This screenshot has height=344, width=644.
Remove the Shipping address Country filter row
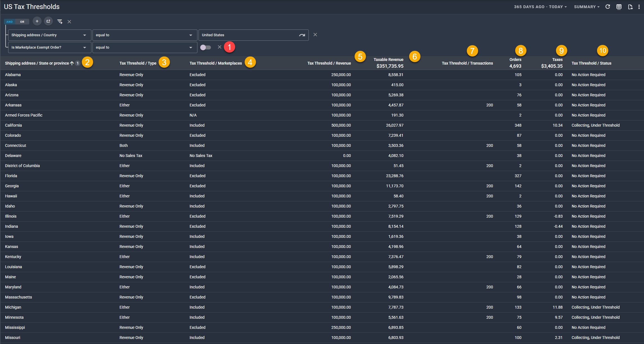(315, 35)
